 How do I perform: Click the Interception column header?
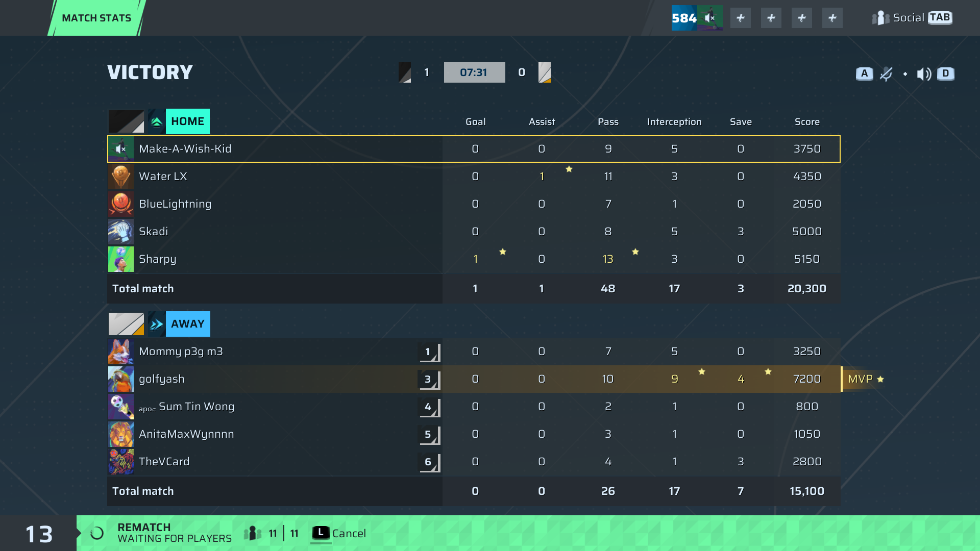tap(674, 122)
